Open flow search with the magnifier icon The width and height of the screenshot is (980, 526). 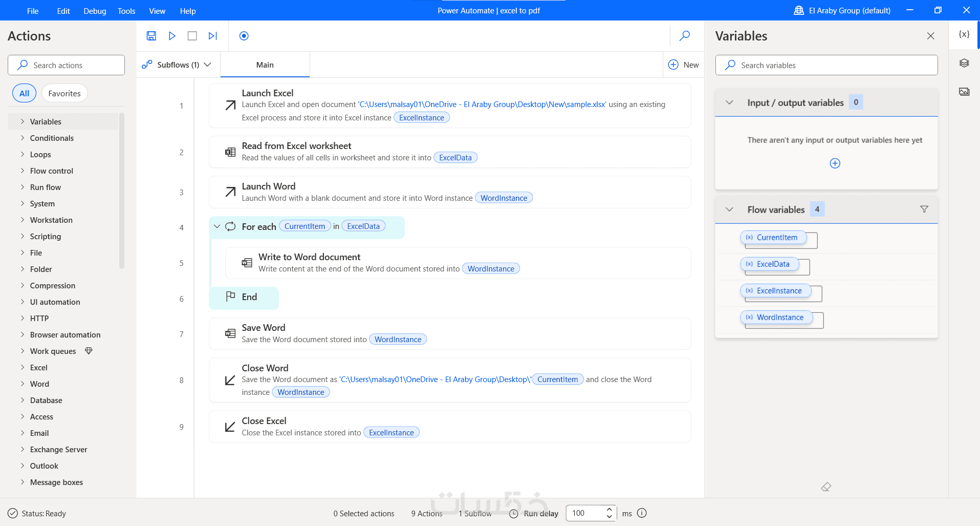coord(685,35)
